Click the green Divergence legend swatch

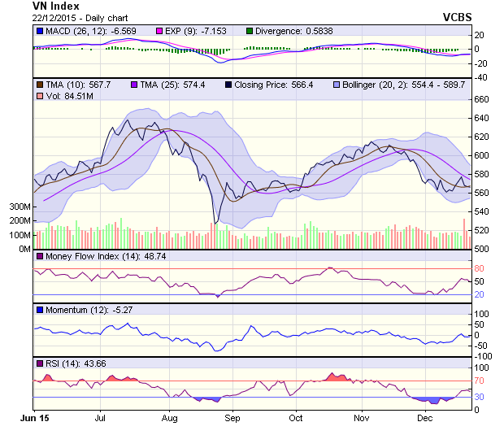[x=250, y=31]
